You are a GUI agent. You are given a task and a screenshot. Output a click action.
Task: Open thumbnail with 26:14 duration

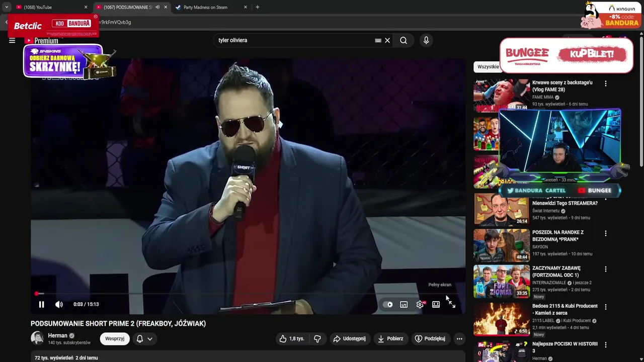point(502,210)
